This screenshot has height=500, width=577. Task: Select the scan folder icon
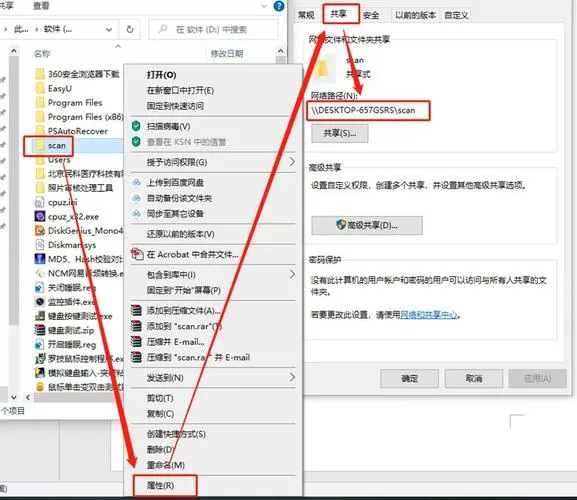[40, 145]
